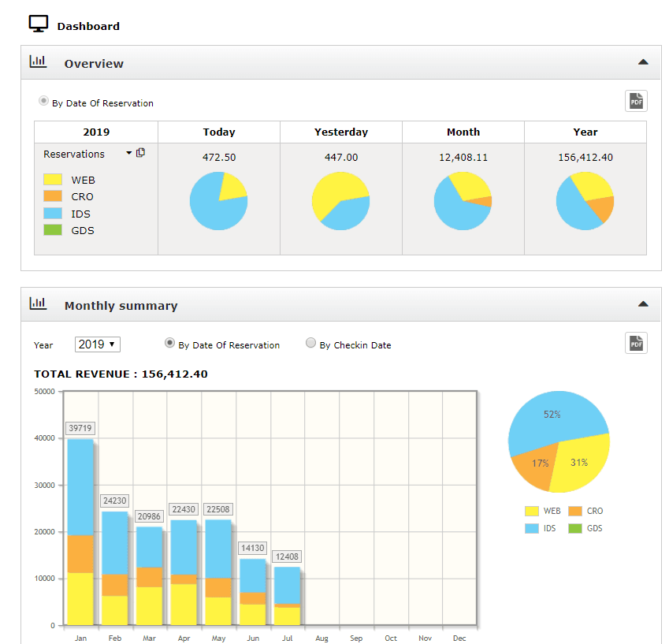Click the Dashboard monitor icon
This screenshot has height=644, width=669.
tap(38, 23)
